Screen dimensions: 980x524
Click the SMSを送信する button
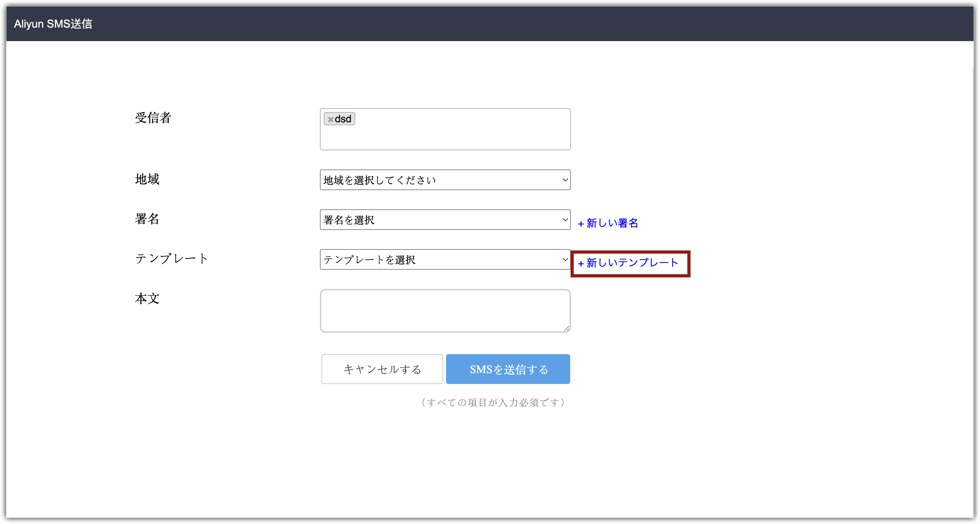(x=508, y=369)
